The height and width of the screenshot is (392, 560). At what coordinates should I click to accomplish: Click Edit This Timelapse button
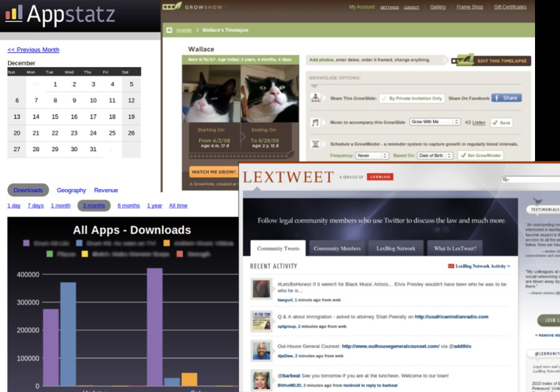pos(491,61)
